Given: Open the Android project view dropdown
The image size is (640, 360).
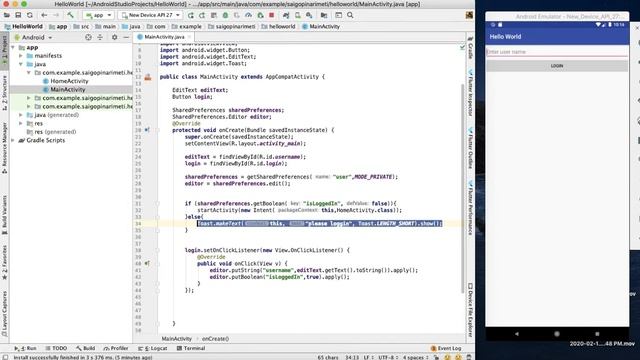Looking at the screenshot, I should click(33, 37).
